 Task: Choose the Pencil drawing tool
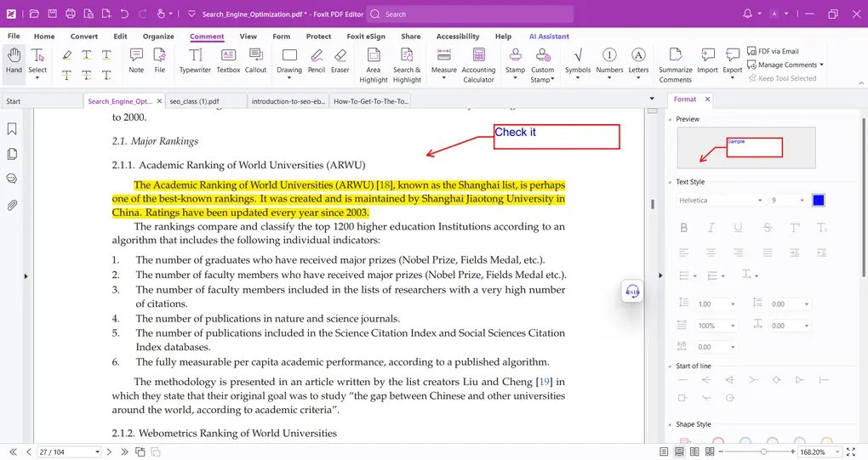[317, 61]
